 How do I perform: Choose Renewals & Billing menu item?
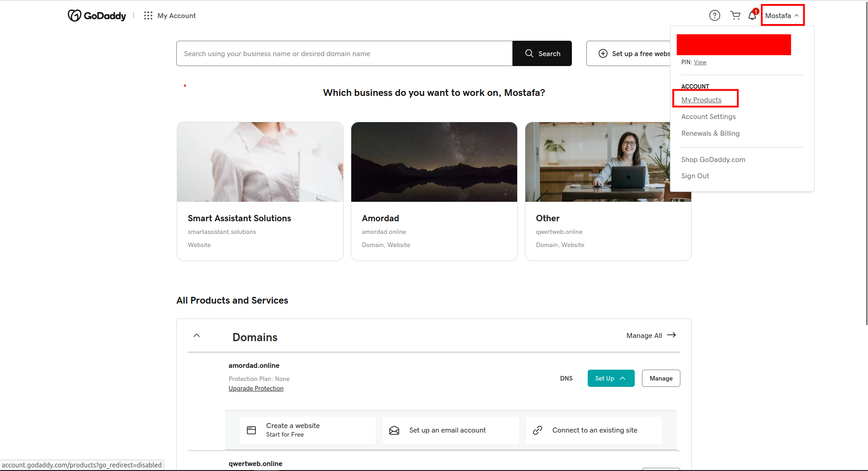pyautogui.click(x=710, y=133)
